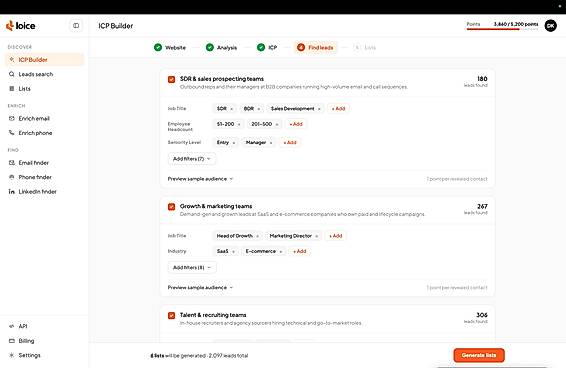Click the loice logo
Image resolution: width=566 pixels, height=368 pixels.
[21, 26]
